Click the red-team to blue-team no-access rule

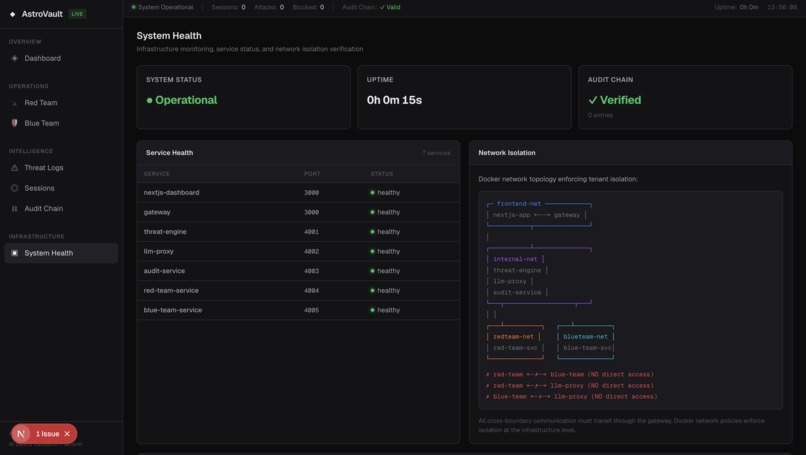570,374
